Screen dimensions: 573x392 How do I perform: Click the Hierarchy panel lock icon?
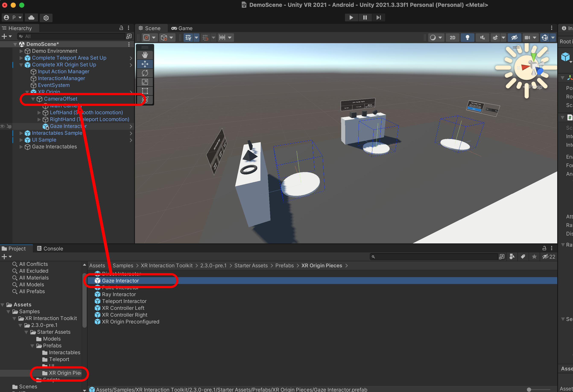pos(121,28)
